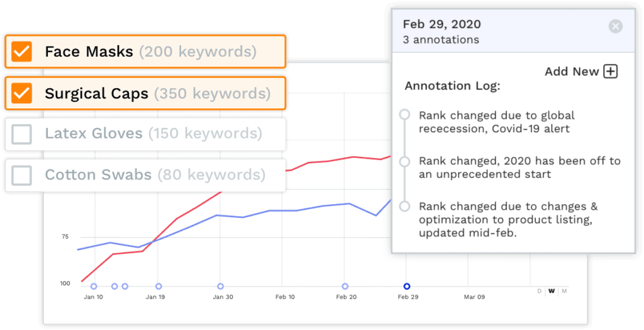This screenshot has height=330, width=644.
Task: Select the unprecedented start annotation bullet
Action: 405,161
